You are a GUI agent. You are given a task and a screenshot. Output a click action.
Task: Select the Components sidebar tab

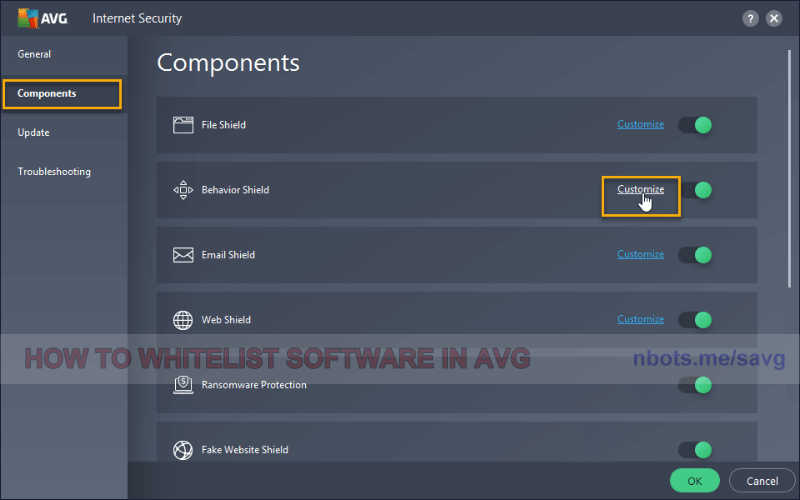tap(62, 94)
